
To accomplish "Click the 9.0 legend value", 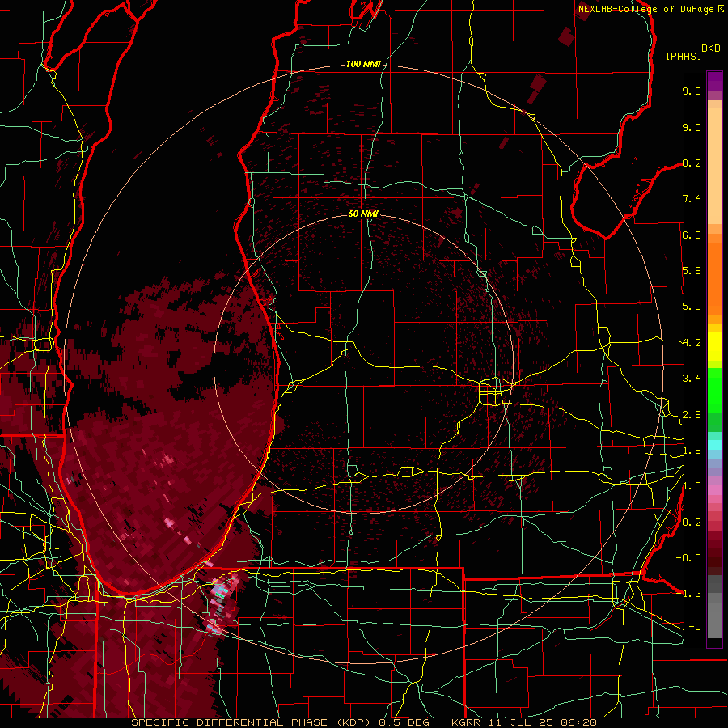I will tap(692, 127).
